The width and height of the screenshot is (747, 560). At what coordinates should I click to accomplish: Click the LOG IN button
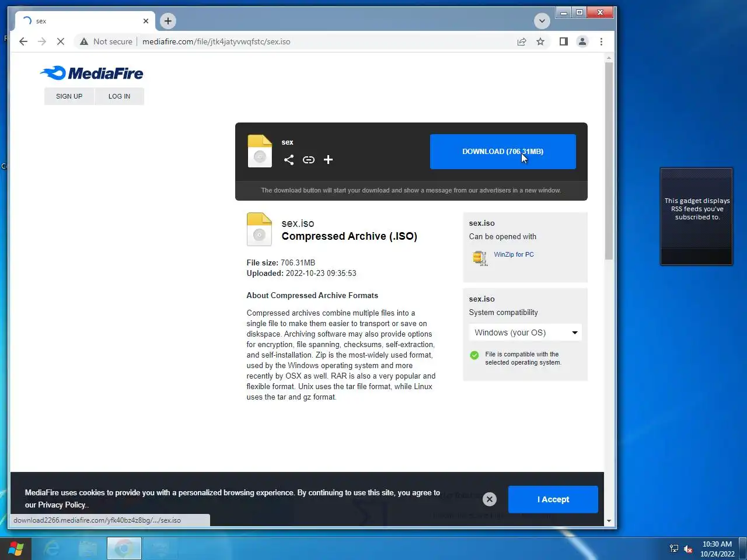tap(119, 96)
